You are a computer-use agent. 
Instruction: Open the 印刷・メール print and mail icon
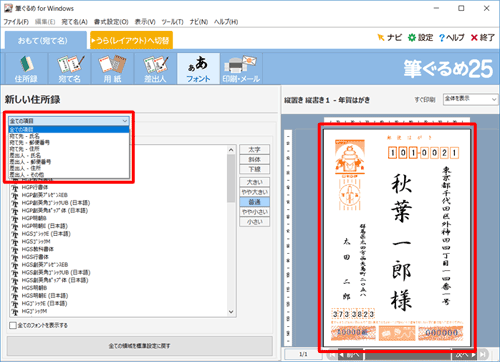pyautogui.click(x=241, y=69)
